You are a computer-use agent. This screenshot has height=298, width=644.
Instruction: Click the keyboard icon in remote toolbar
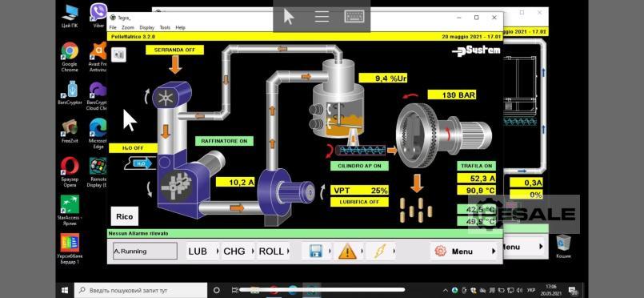click(x=354, y=17)
